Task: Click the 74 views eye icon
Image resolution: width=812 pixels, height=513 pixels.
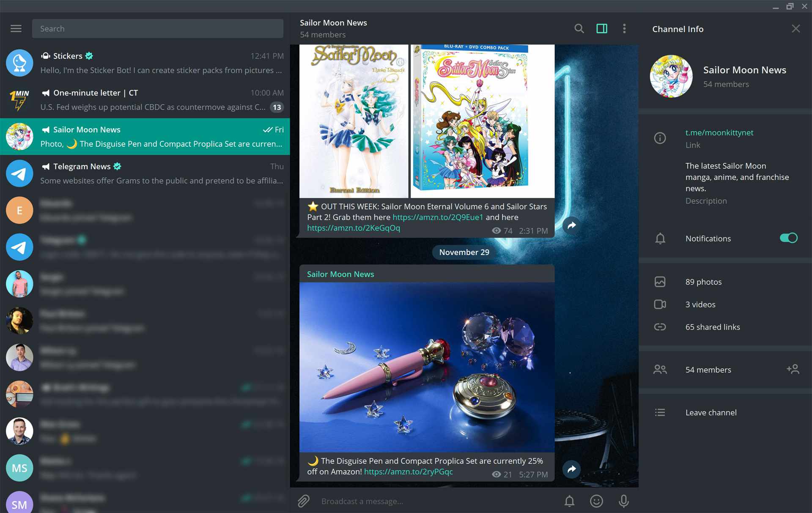Action: 497,231
